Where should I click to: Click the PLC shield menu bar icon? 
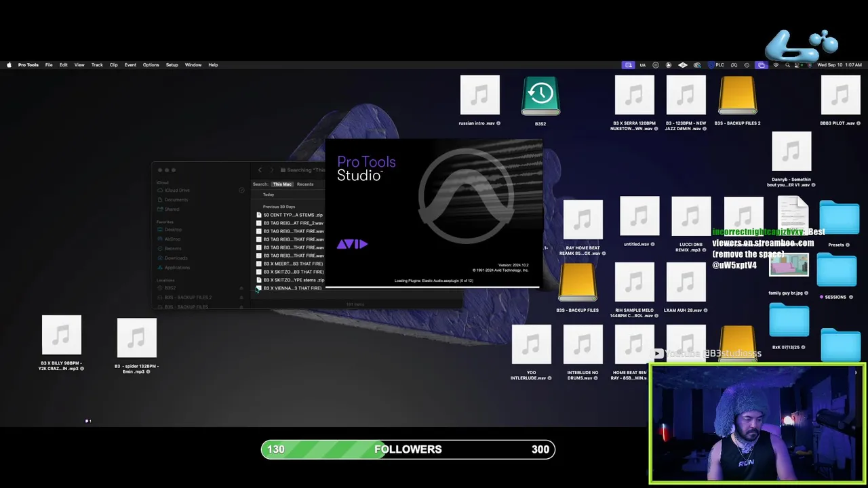point(716,65)
